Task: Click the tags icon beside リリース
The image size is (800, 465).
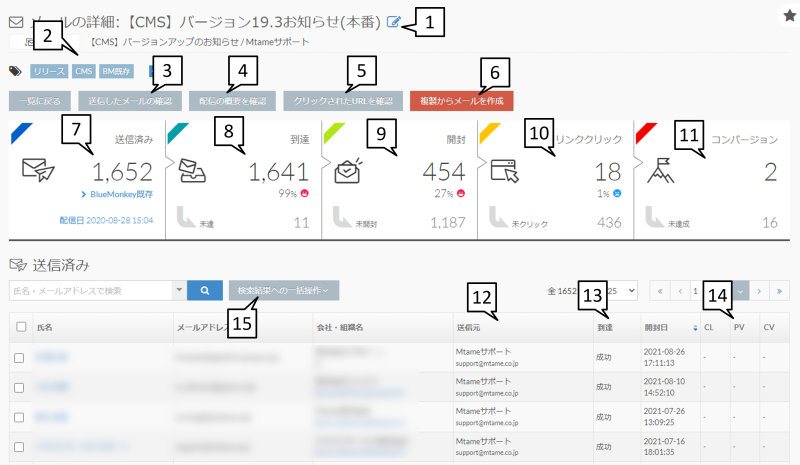Action: point(15,71)
